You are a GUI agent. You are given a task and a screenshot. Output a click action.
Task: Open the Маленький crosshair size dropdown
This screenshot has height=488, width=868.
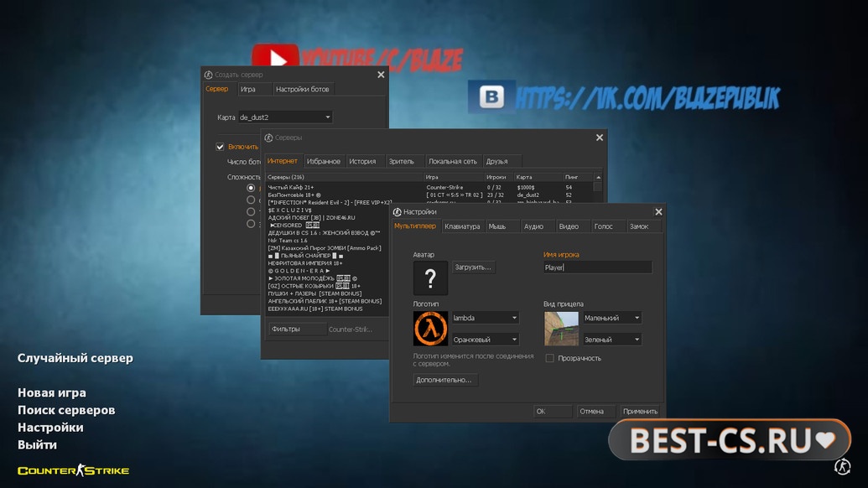pyautogui.click(x=612, y=318)
